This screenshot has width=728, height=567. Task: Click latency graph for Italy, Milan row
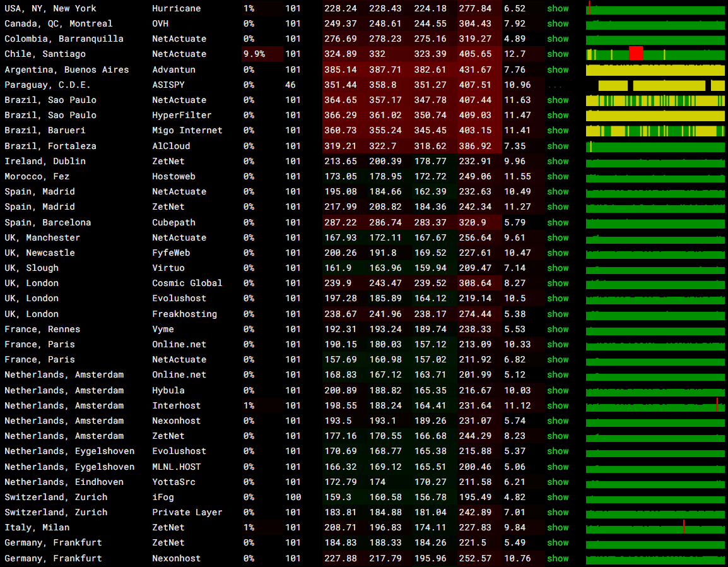coord(655,527)
